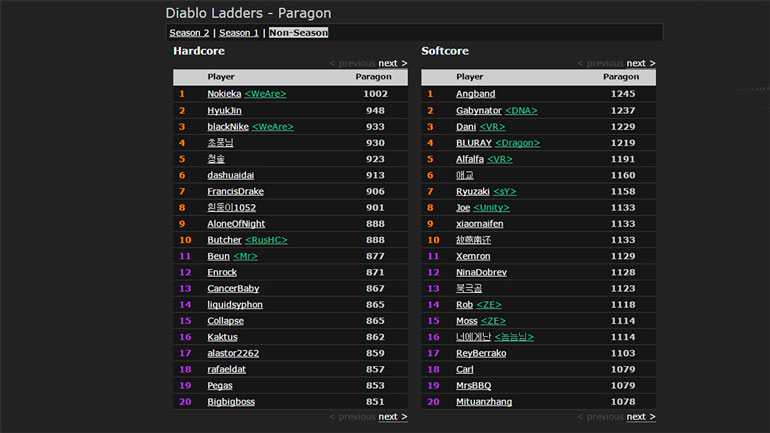Open player Angband's profile
The height and width of the screenshot is (433, 770).
click(475, 94)
